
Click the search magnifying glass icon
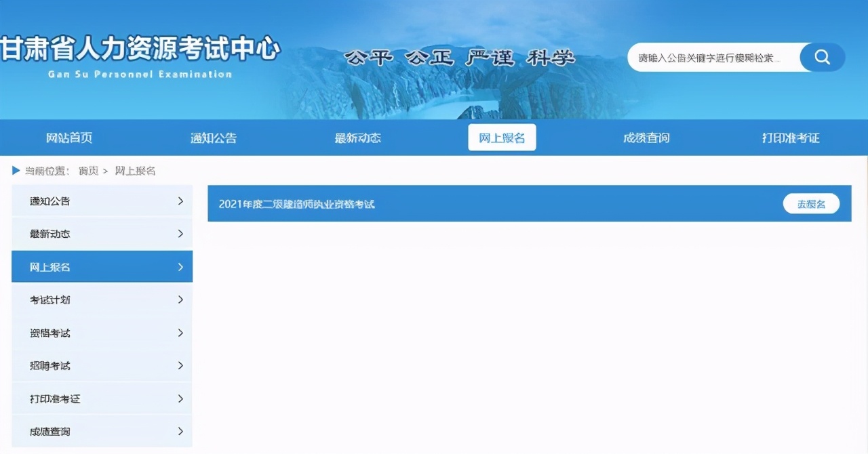point(822,57)
